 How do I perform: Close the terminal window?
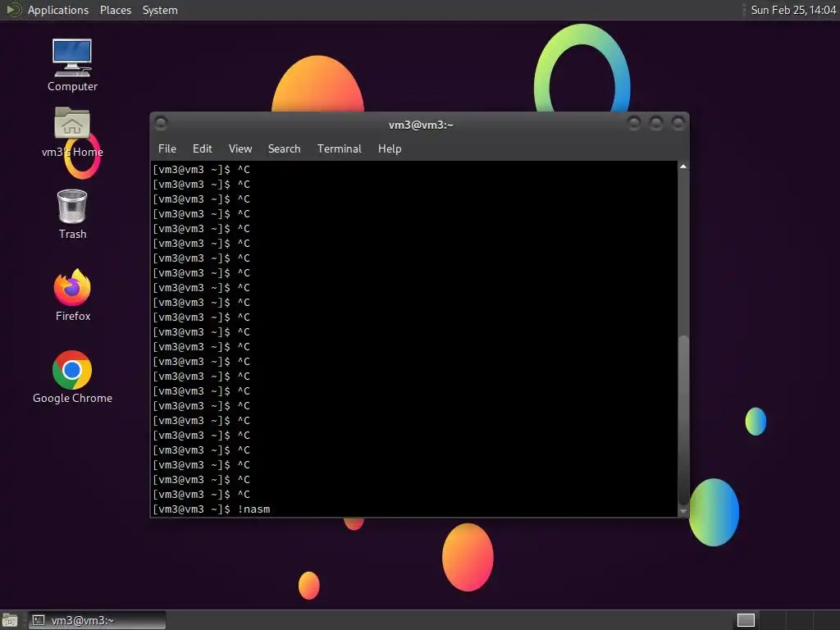678,124
